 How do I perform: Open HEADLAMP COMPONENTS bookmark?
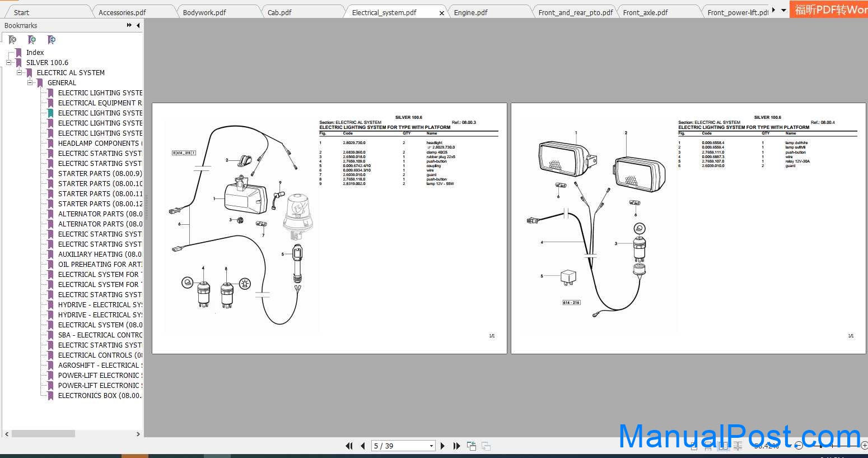coord(100,144)
